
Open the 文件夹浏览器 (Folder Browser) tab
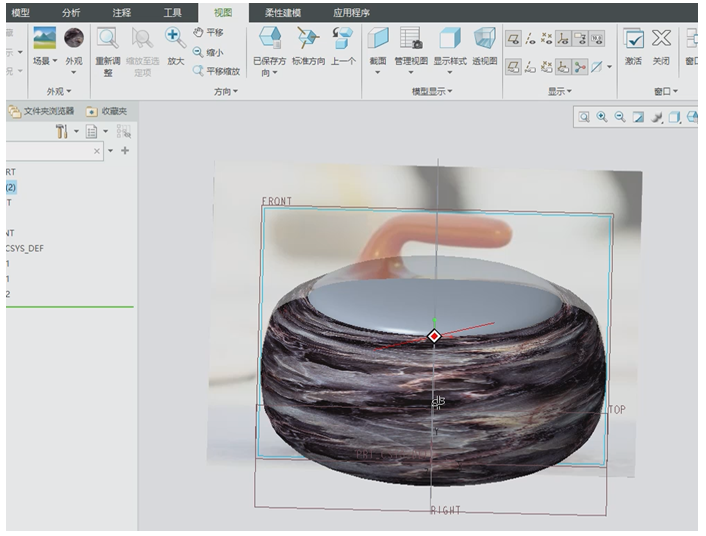[x=43, y=111]
